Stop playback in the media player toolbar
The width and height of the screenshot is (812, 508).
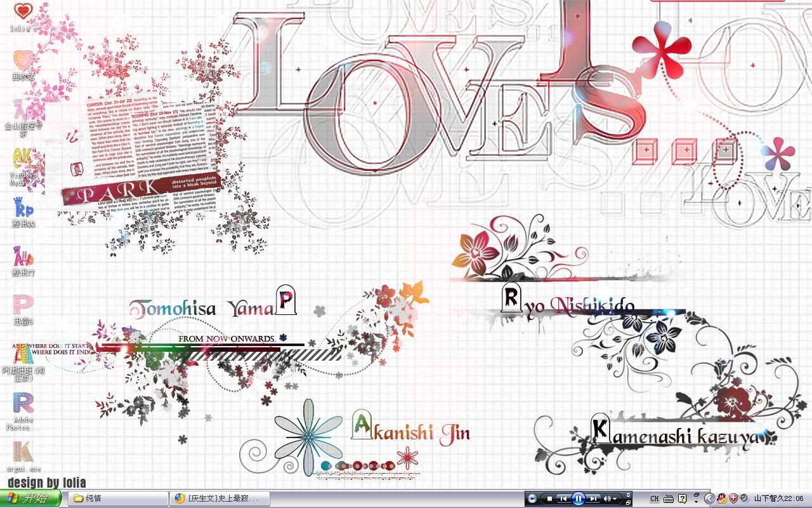549,499
